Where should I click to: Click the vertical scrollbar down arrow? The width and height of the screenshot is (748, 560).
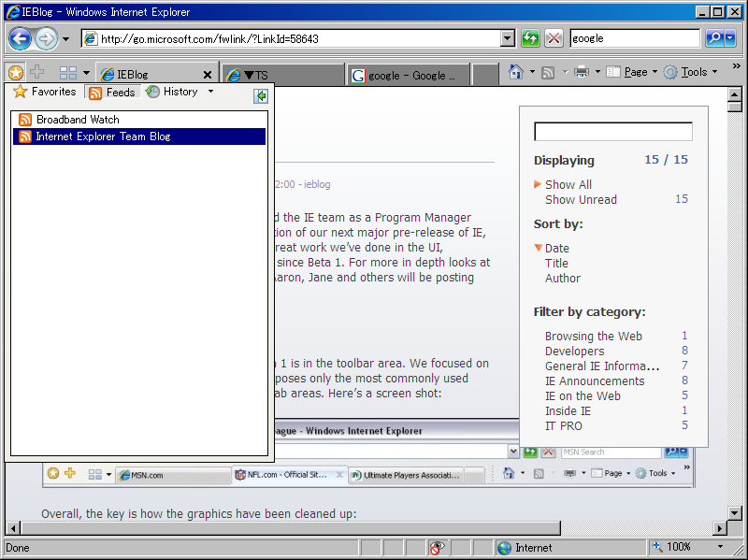(735, 513)
